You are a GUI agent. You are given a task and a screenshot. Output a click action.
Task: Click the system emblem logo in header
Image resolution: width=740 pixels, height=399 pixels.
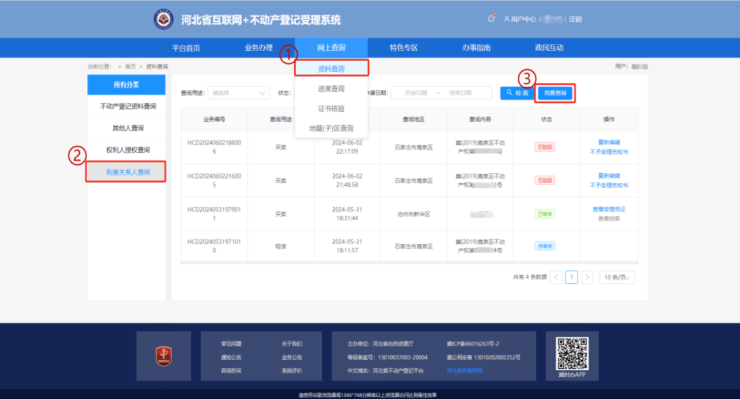tap(163, 19)
